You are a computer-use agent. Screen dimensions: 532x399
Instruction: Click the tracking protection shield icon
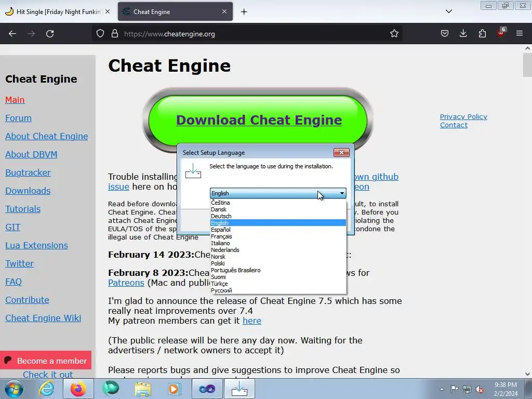pos(100,34)
